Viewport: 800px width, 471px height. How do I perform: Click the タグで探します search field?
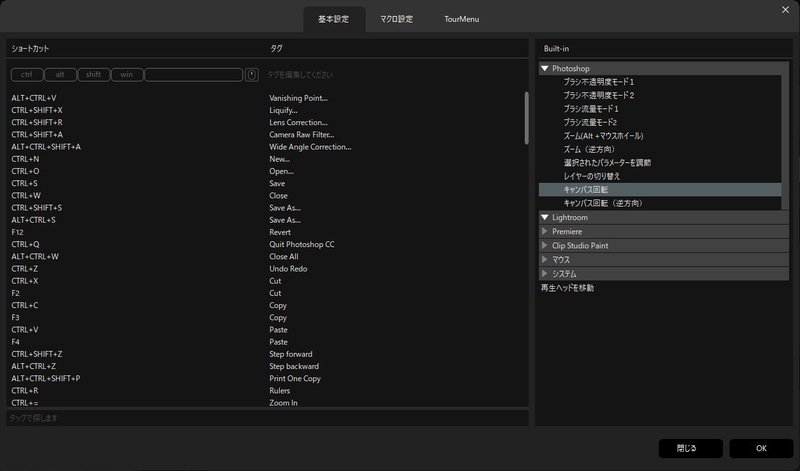pos(267,418)
